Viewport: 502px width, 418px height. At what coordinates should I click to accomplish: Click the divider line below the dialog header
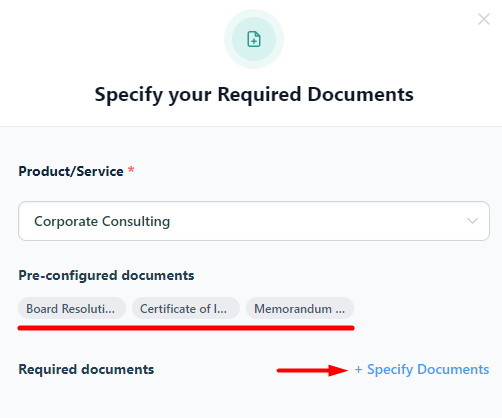(x=251, y=126)
